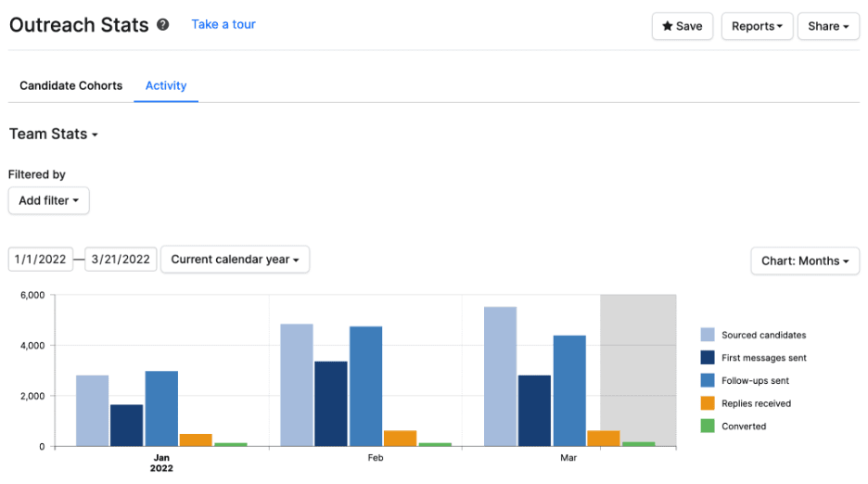
Task: Click the First messages sent legend swatch
Action: [708, 357]
